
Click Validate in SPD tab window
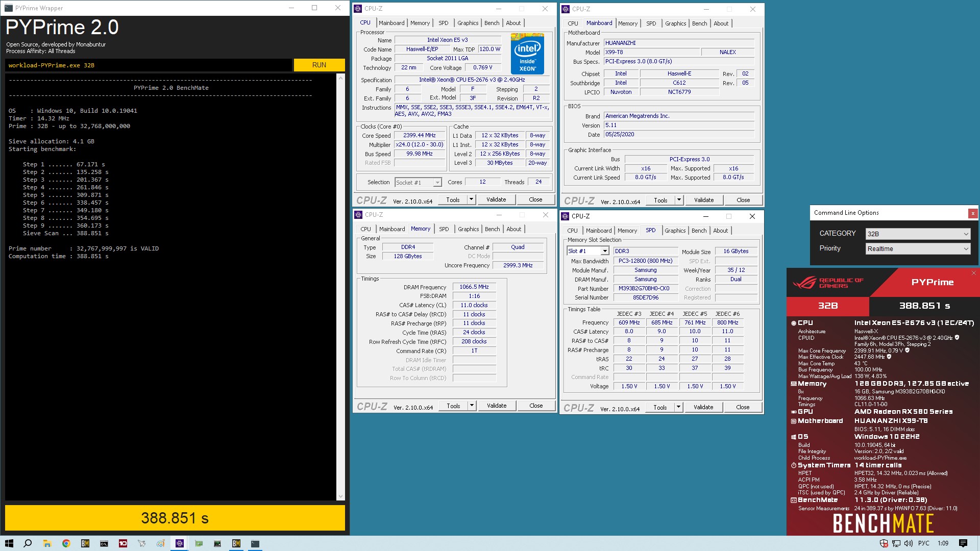coord(703,407)
